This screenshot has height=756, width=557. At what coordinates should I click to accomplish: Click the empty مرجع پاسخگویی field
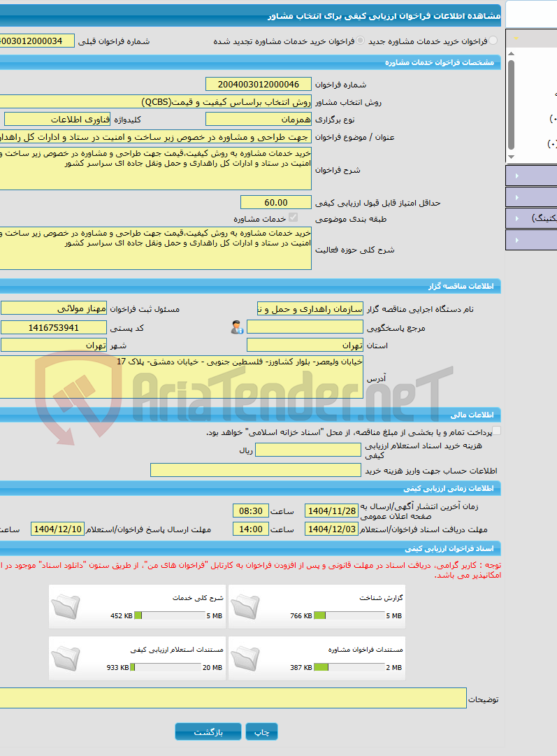(305, 327)
